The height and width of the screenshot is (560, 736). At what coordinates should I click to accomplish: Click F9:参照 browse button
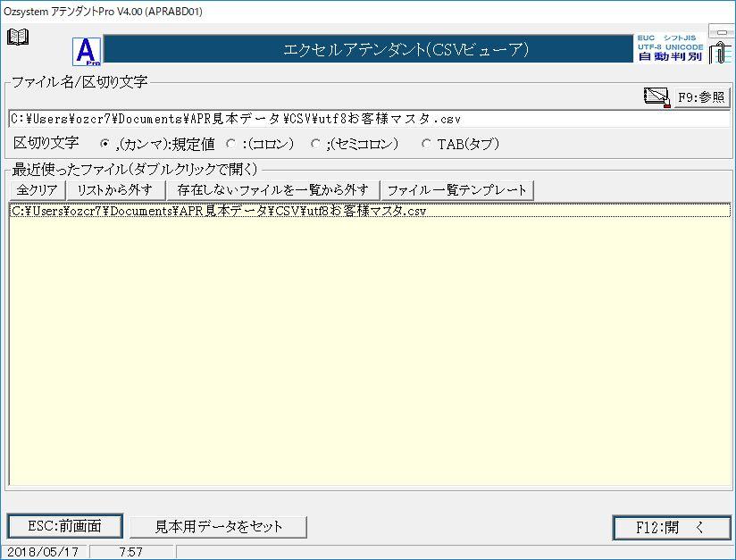[702, 97]
